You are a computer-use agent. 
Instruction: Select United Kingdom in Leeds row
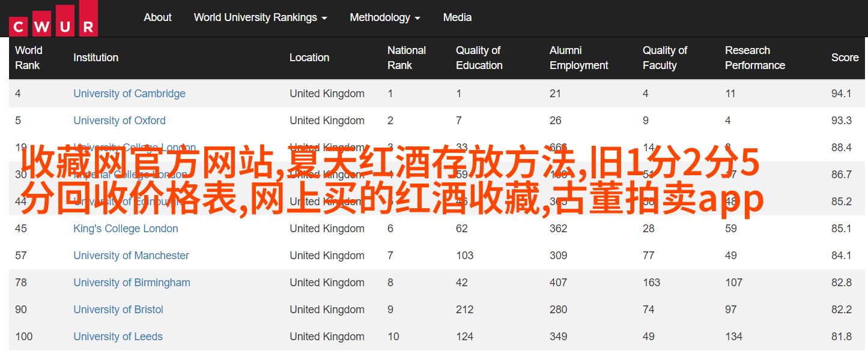[327, 337]
